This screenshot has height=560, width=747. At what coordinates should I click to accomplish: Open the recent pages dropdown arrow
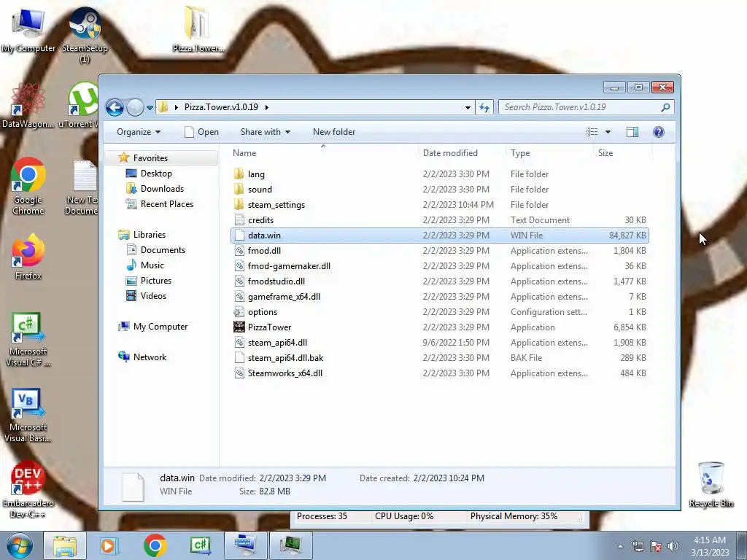(150, 108)
